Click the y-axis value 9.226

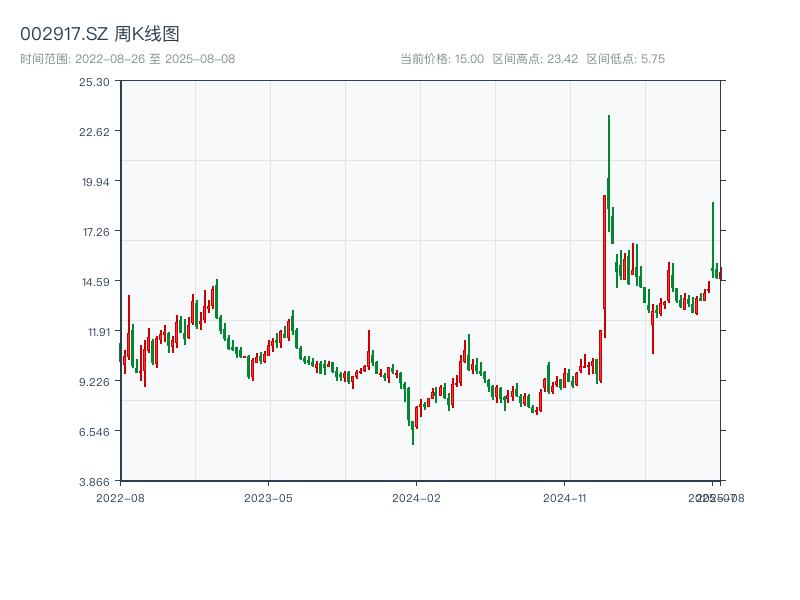pos(94,382)
